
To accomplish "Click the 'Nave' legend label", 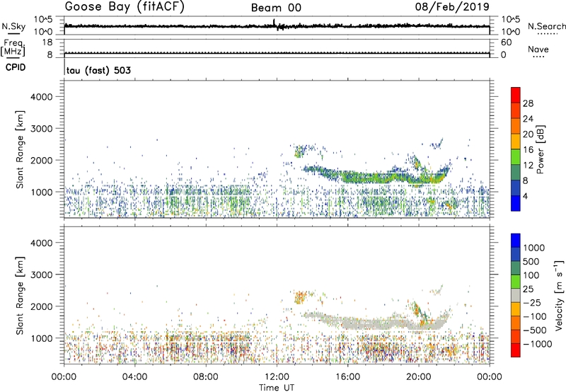I will (x=538, y=49).
